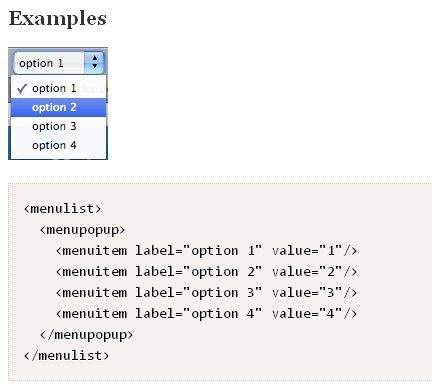Click the opening <menulist> tag in code

point(62,209)
